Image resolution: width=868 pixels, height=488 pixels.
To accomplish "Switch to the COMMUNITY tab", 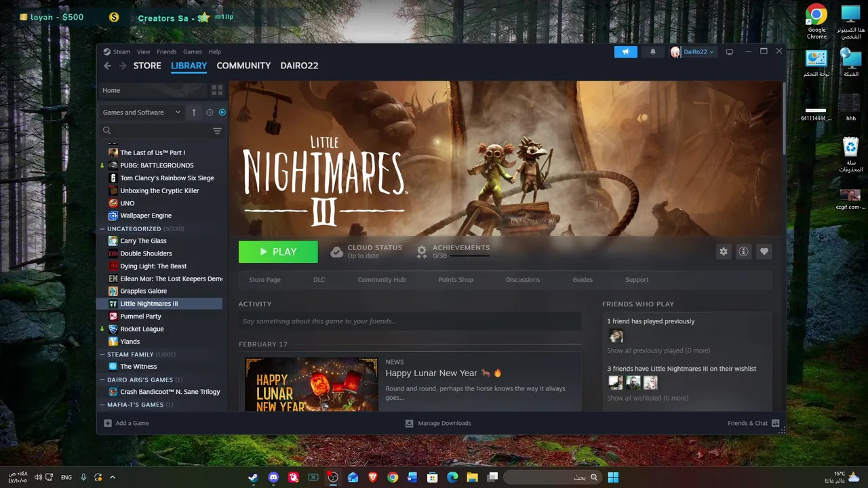I will pyautogui.click(x=243, y=66).
